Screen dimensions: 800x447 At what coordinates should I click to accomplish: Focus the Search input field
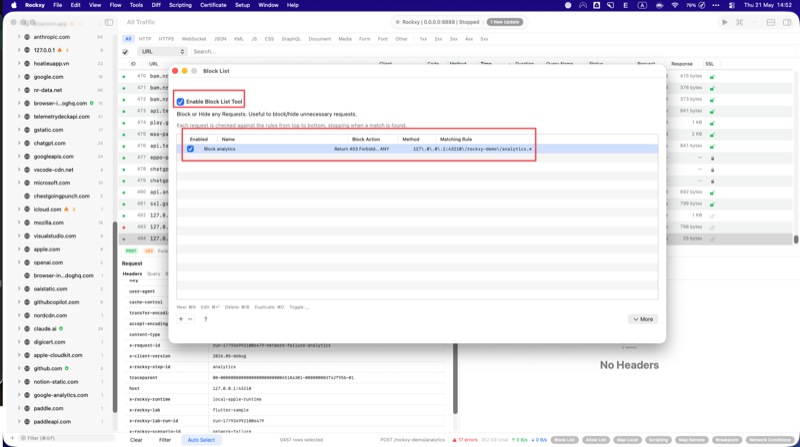pos(492,52)
